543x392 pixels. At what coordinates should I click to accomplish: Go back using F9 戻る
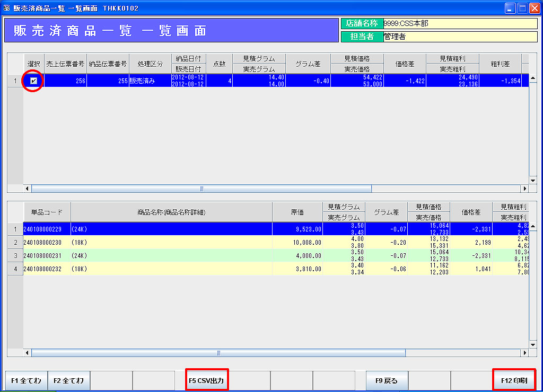click(387, 380)
